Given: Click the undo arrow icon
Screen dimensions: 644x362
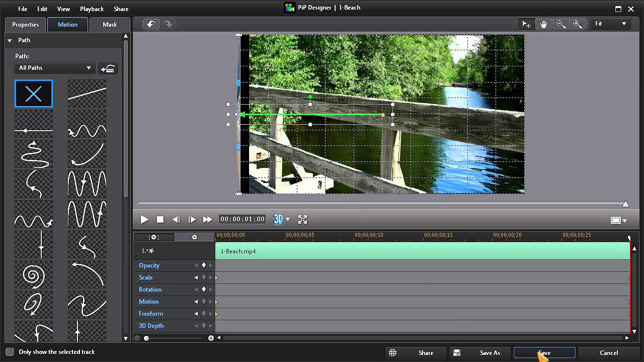Looking at the screenshot, I should (x=150, y=24).
